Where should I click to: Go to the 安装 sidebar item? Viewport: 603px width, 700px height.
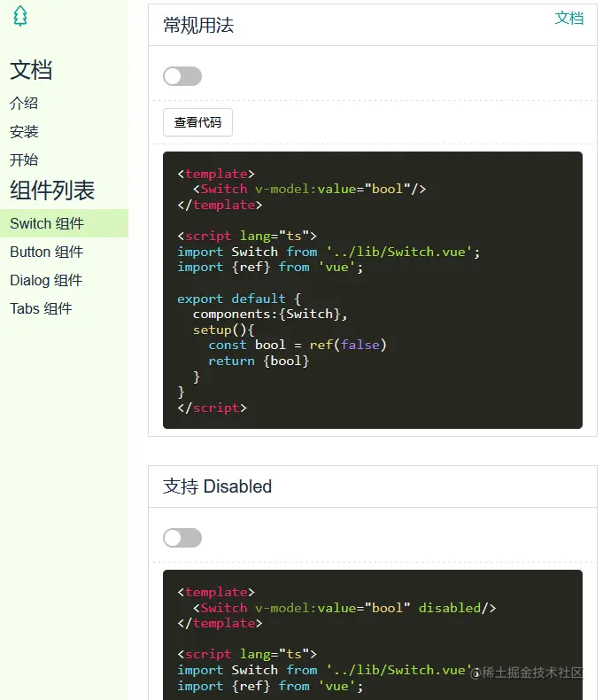[24, 132]
